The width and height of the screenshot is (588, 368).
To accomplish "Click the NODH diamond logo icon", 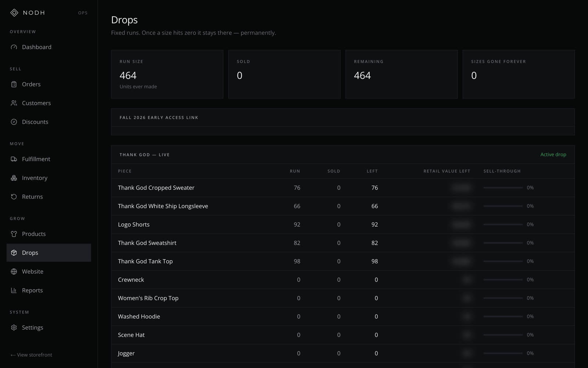I will click(14, 13).
